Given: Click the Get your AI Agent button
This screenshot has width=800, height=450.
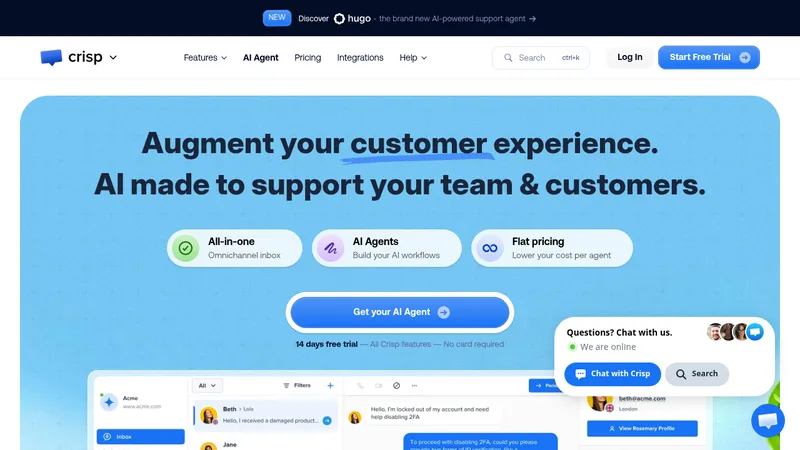Looking at the screenshot, I should point(400,312).
